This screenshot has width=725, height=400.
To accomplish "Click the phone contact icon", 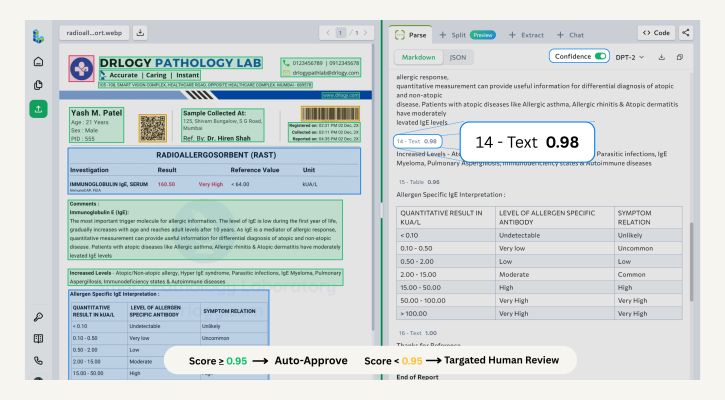I will coord(38,360).
